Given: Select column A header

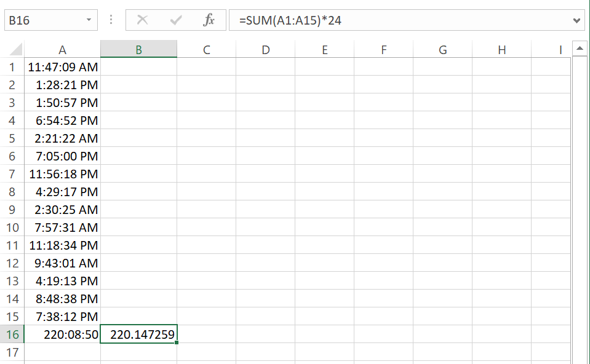Looking at the screenshot, I should pyautogui.click(x=62, y=49).
